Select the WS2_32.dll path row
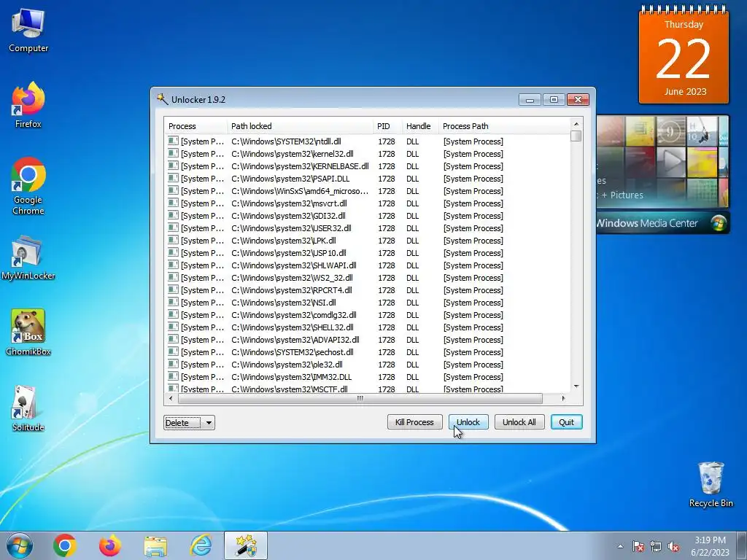747x560 pixels. coord(292,278)
